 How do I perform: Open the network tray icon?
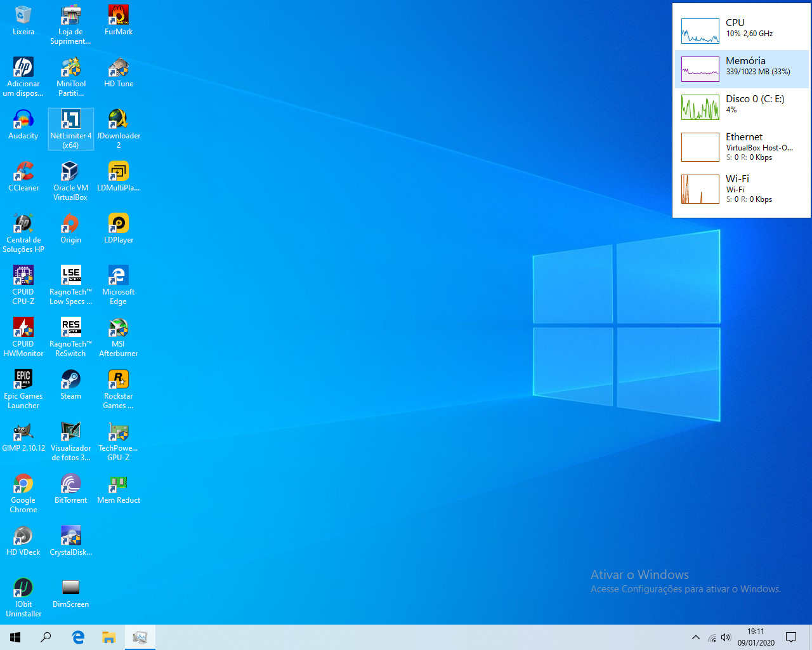[x=712, y=637]
